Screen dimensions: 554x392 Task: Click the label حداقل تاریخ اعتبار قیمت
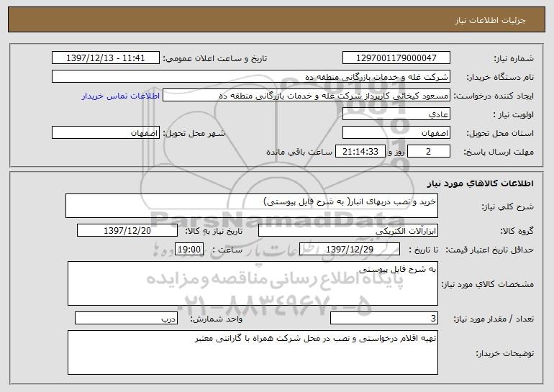[x=489, y=250]
